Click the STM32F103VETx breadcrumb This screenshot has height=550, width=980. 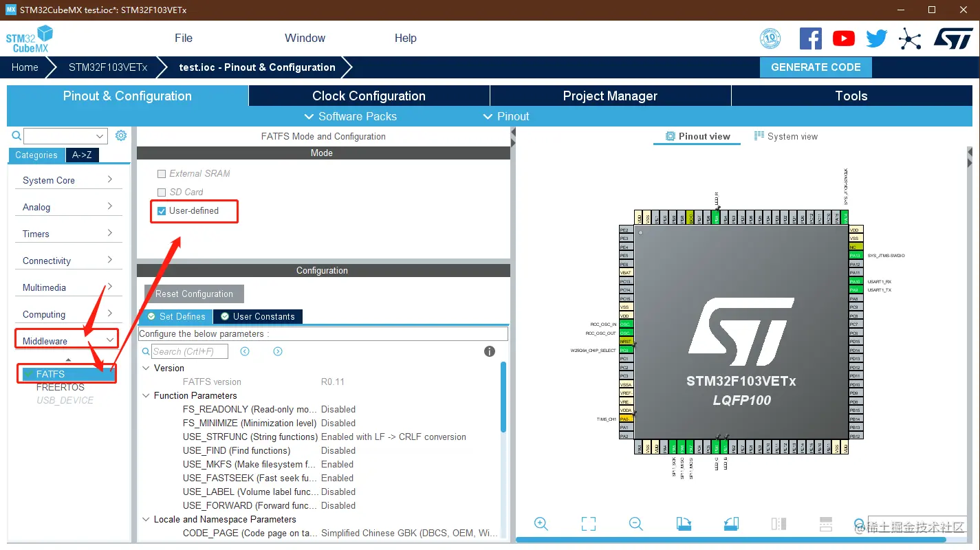[x=108, y=67]
